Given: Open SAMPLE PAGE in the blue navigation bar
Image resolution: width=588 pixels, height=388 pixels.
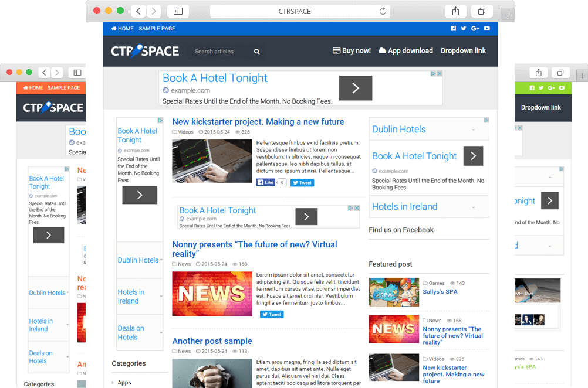Looking at the screenshot, I should coord(157,29).
